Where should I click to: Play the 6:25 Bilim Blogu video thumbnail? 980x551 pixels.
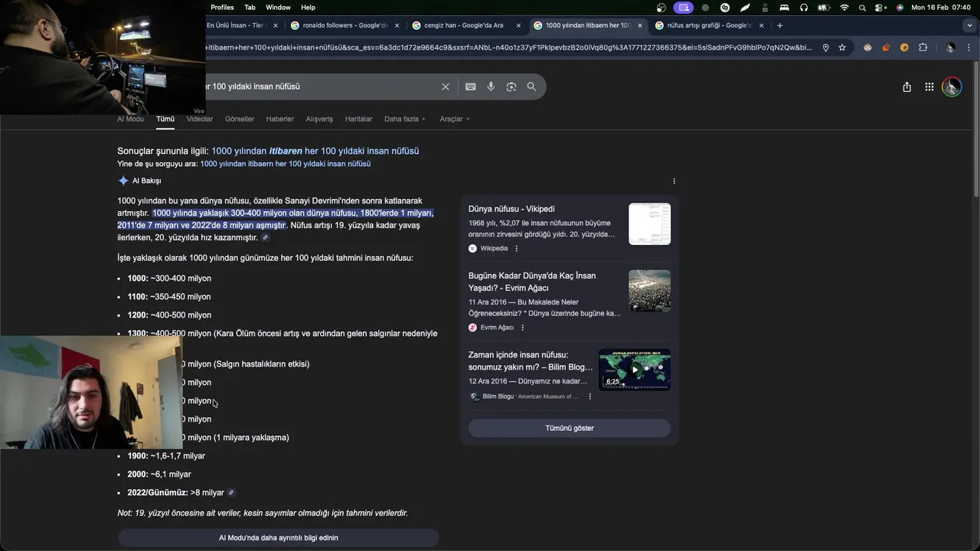click(x=635, y=370)
